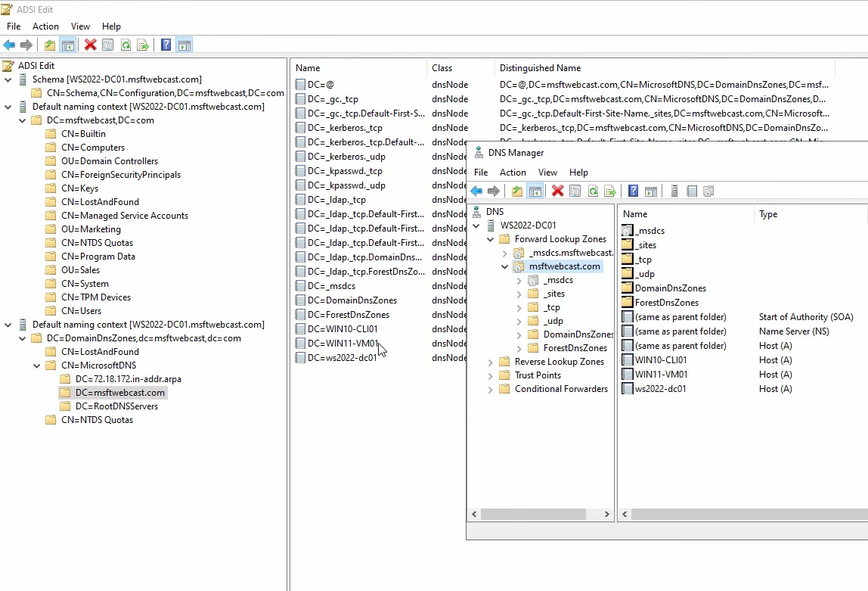The image size is (868, 591).
Task: Open View menu in DNS Manager
Action: pyautogui.click(x=547, y=173)
